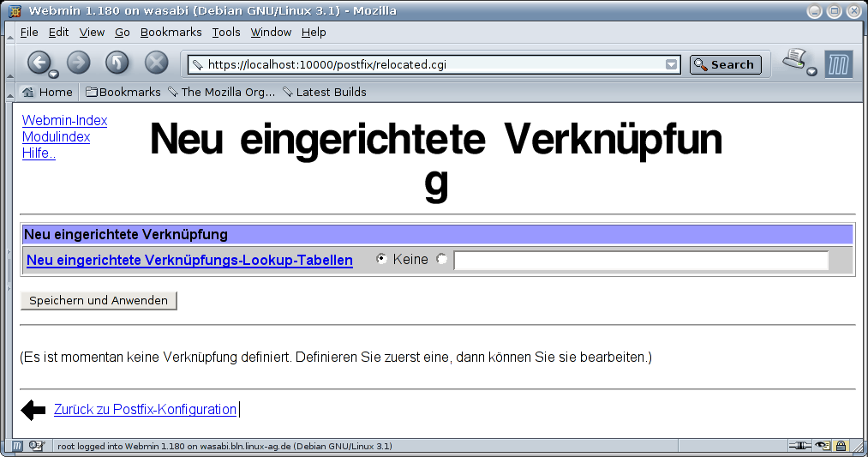Click the tag icon beside The Mozilla Org...

[x=173, y=92]
